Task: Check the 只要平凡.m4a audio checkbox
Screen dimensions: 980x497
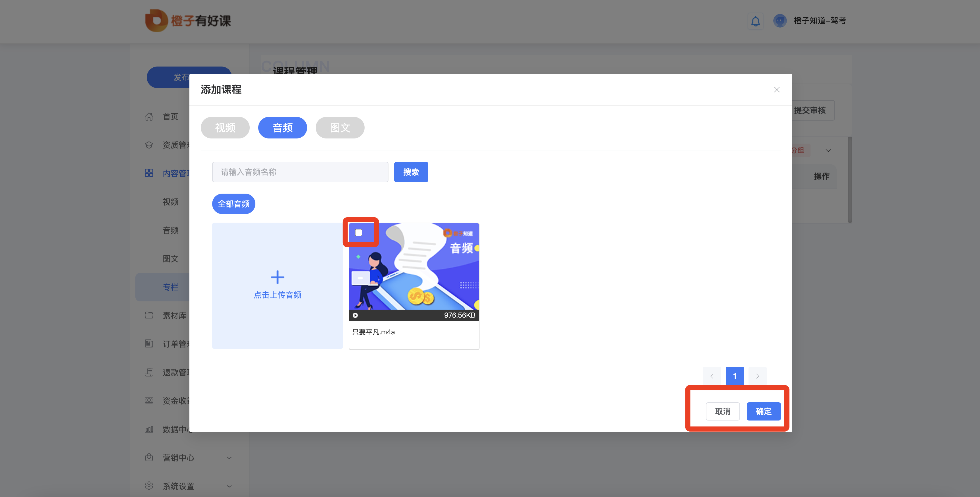Action: (358, 232)
